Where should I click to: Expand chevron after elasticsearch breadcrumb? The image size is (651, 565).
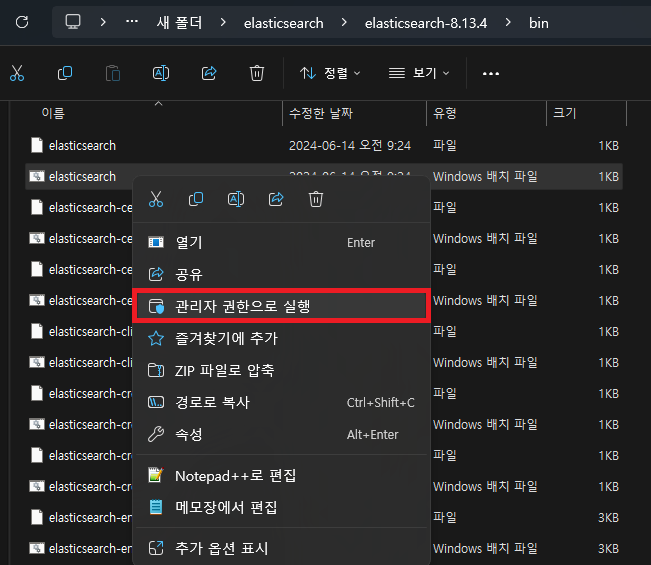pos(344,22)
